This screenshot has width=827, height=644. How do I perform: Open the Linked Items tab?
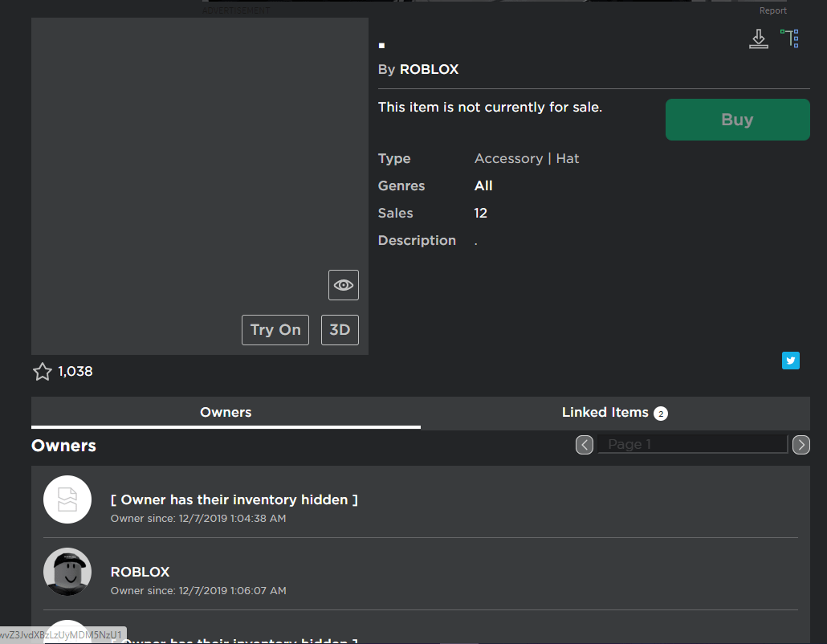pos(605,413)
